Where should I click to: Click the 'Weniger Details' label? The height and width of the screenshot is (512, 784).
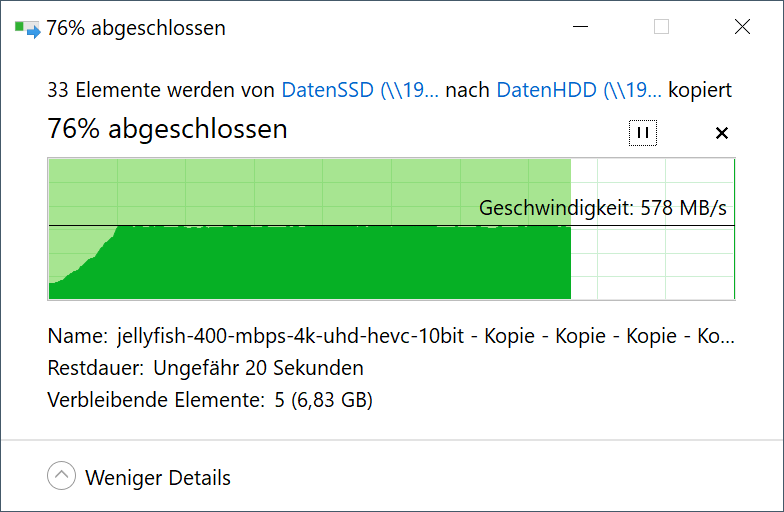(158, 478)
